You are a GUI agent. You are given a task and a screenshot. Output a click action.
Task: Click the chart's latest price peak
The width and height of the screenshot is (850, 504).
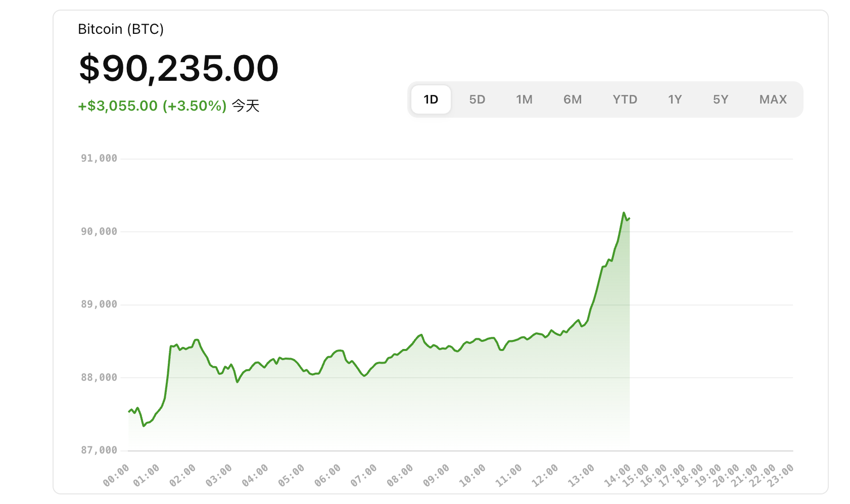click(624, 213)
